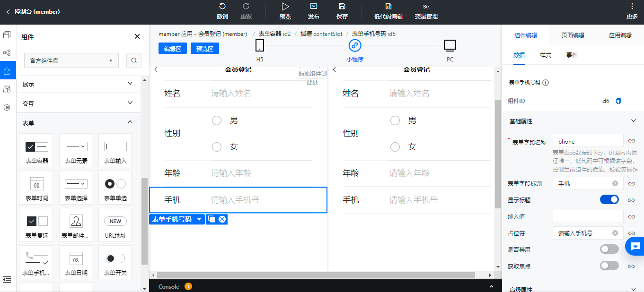Open the outline tree icon in the sidebar
This screenshot has width=644, height=292.
pyautogui.click(x=7, y=53)
